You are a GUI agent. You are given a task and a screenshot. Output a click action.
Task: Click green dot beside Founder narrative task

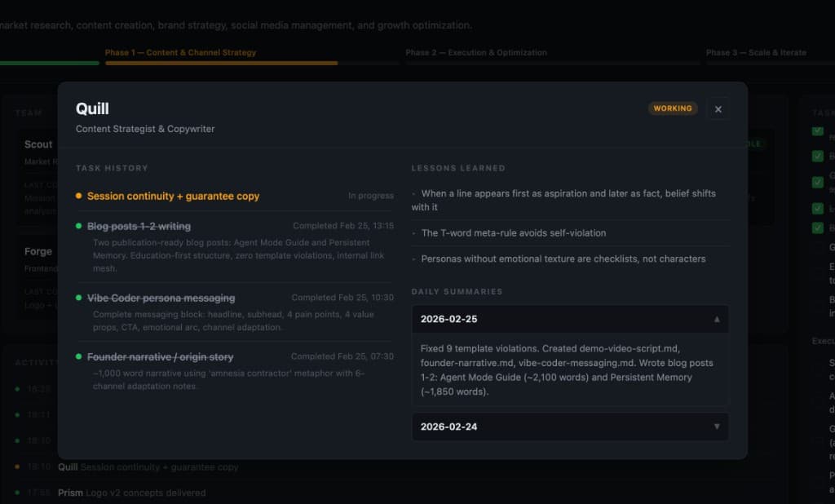point(79,357)
